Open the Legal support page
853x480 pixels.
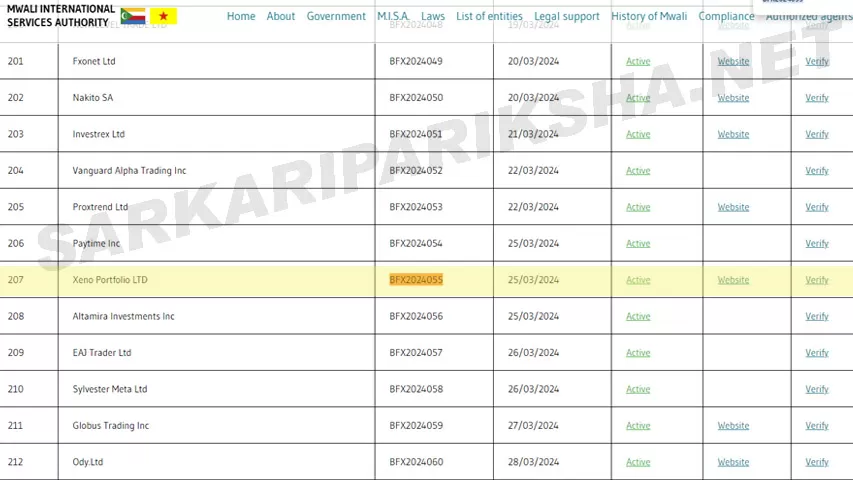point(567,16)
